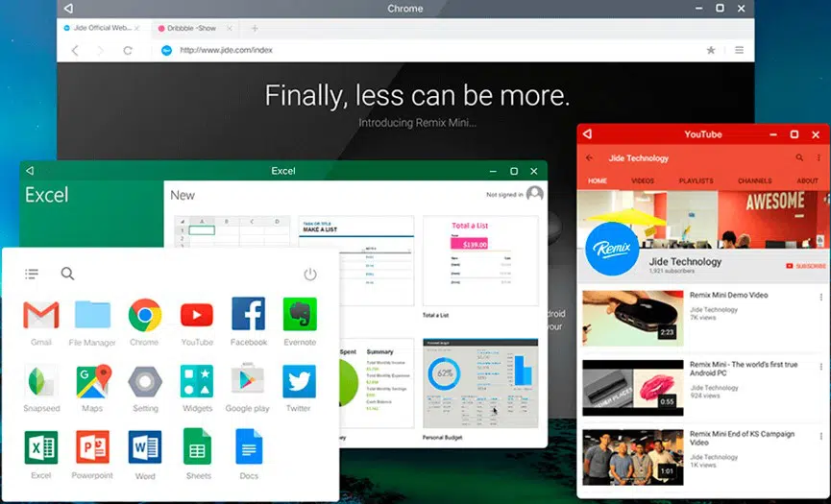Go back in Chrome browser toolbar

coord(75,50)
